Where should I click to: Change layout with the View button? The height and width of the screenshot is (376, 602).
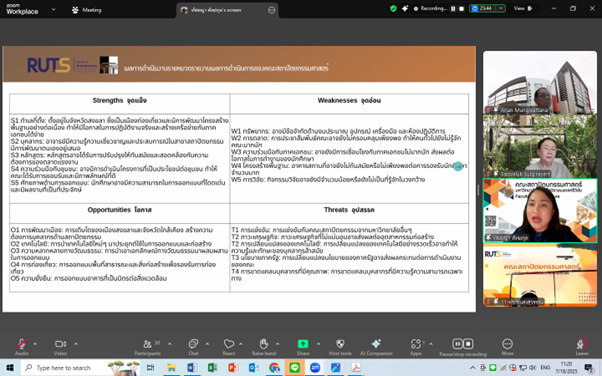[x=523, y=8]
